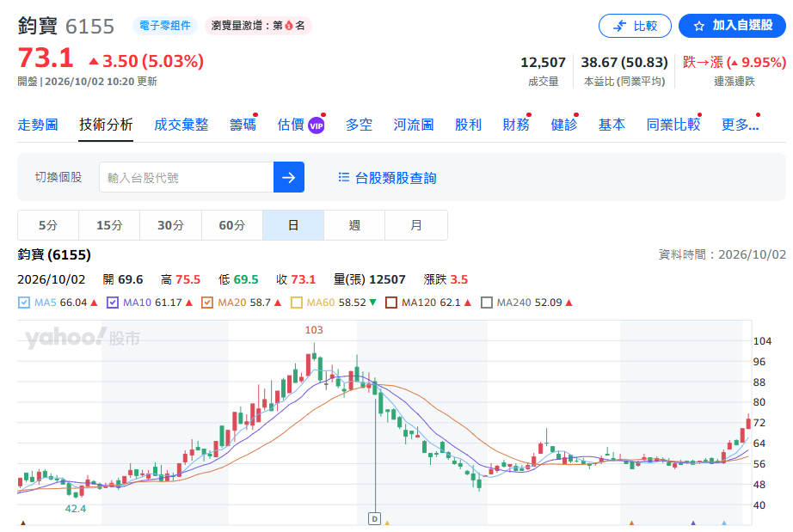The height and width of the screenshot is (532, 793).
Task: Switch to the 基本 tab
Action: pyautogui.click(x=612, y=125)
